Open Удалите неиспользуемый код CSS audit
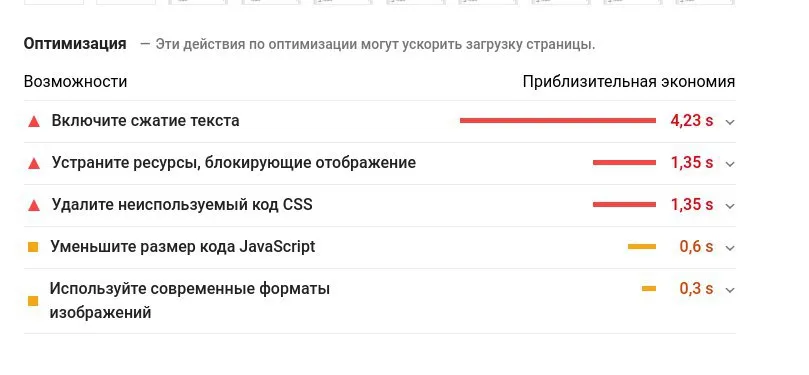 (x=182, y=205)
